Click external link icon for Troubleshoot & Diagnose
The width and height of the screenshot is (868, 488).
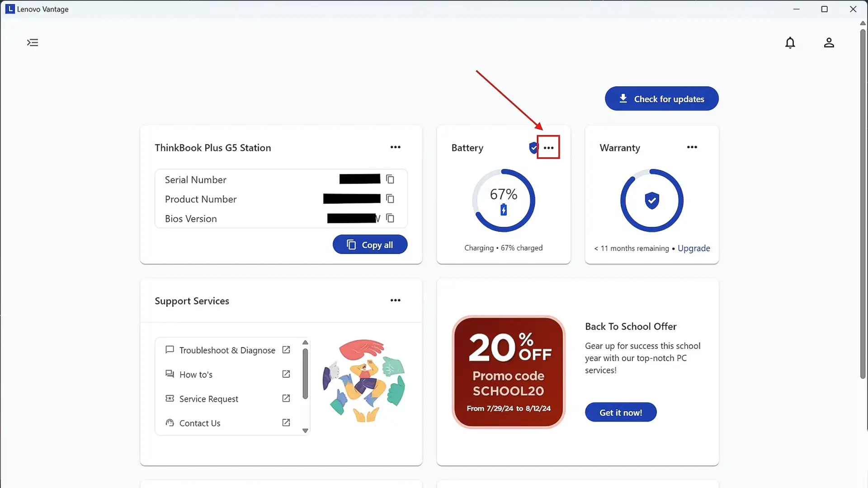click(286, 350)
